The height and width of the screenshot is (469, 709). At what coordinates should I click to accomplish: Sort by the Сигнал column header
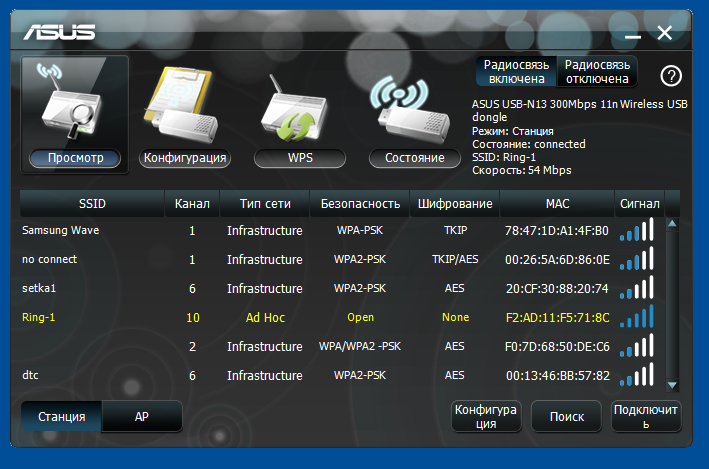[x=639, y=204]
